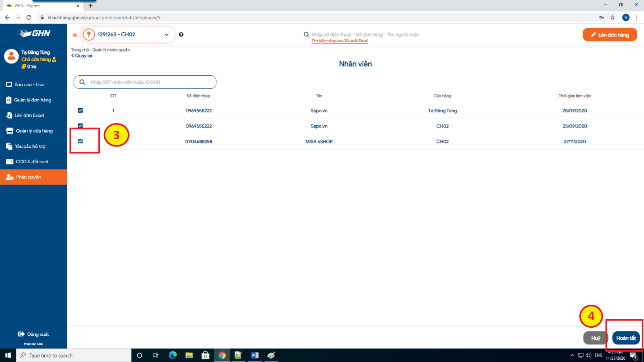This screenshot has width=644, height=362.
Task: Click the taskbar clock
Action: point(616,355)
